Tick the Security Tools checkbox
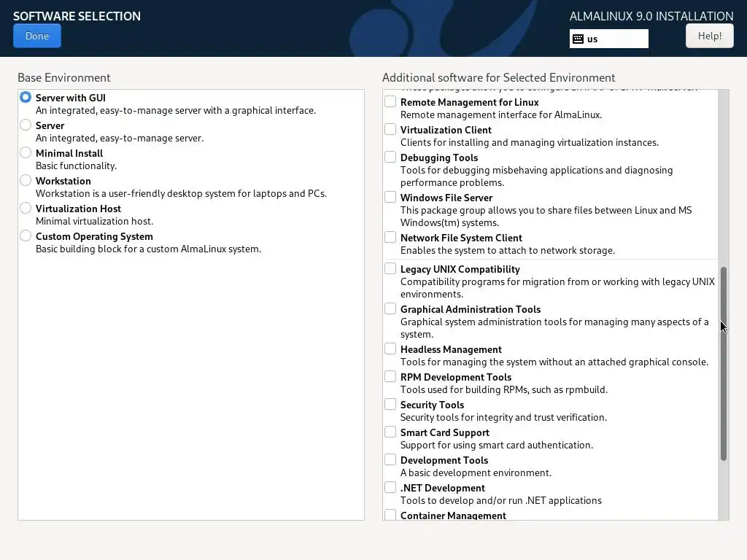 point(390,404)
